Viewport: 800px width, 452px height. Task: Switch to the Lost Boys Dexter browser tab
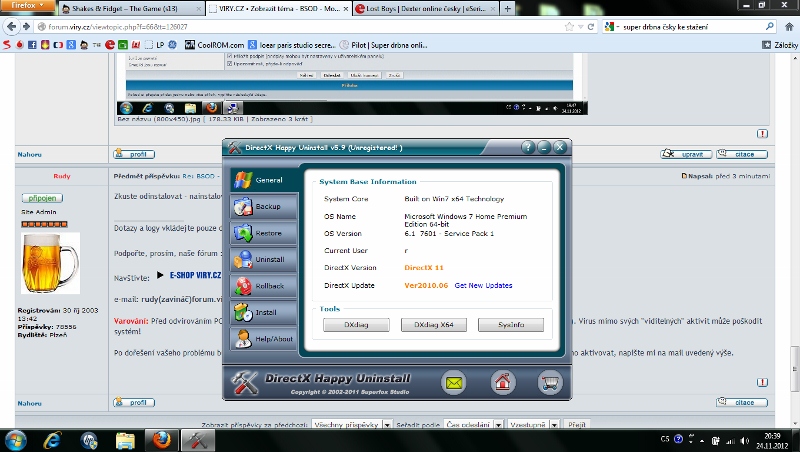426,9
